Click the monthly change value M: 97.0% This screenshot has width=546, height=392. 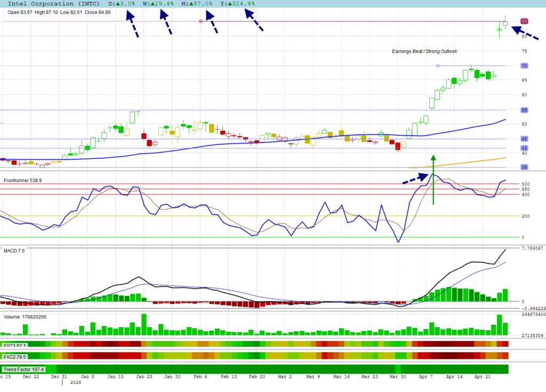click(197, 4)
